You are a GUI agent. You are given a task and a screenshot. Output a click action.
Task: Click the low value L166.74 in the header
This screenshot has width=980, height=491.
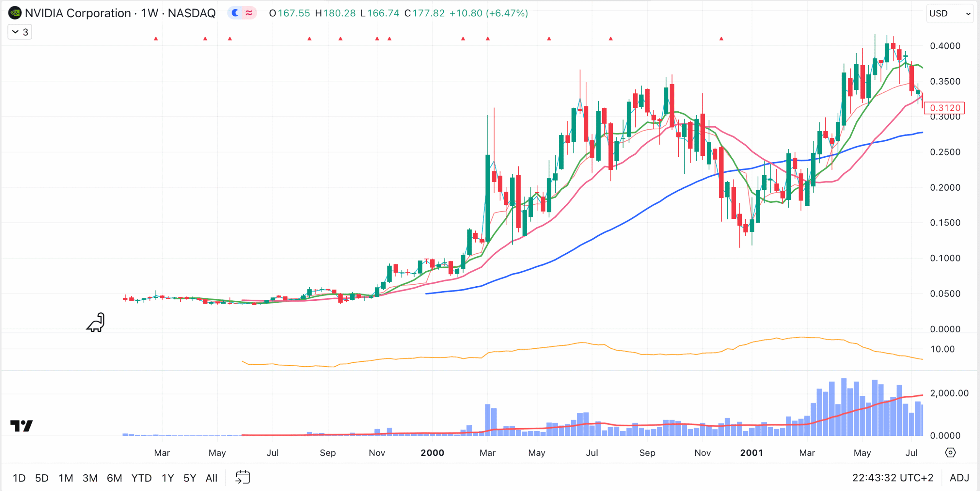coord(380,13)
